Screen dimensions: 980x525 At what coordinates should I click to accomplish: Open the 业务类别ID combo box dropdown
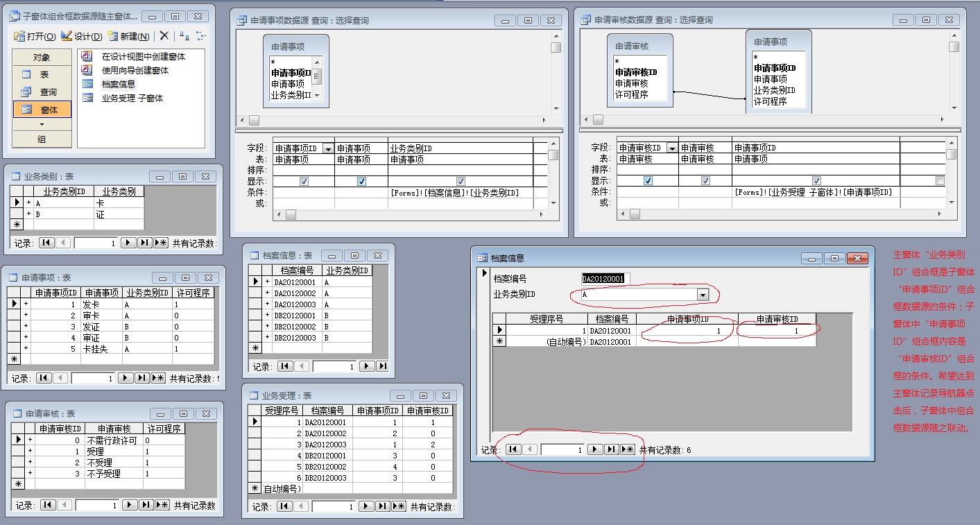click(x=703, y=295)
